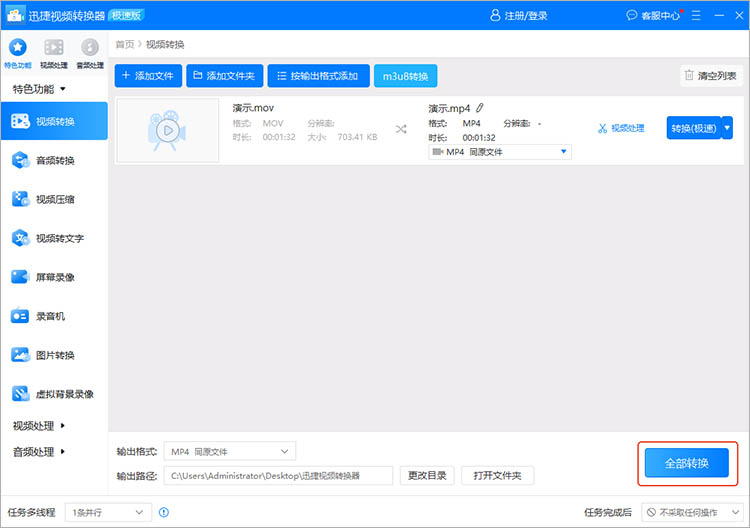Switch to the 视频处理 top tab

point(54,53)
